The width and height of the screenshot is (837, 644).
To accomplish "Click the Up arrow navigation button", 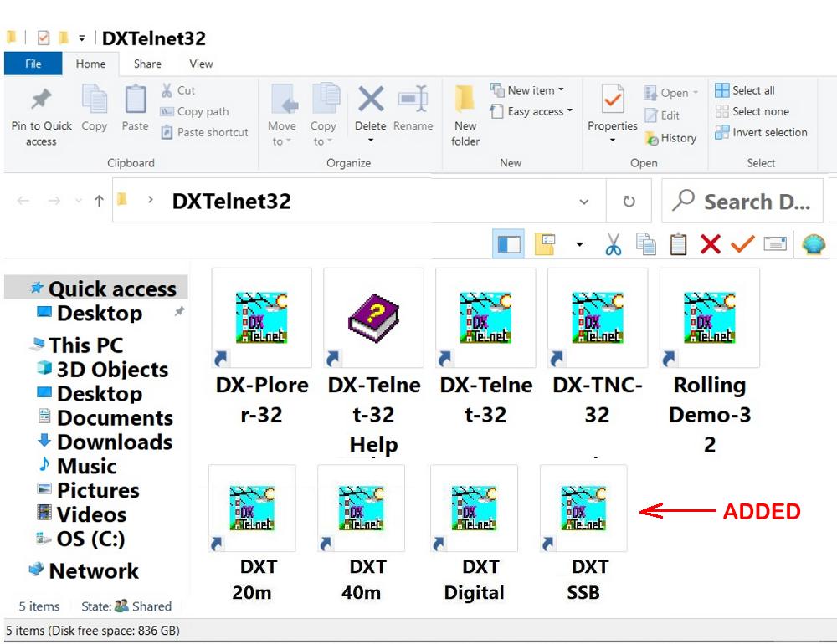I will (99, 202).
